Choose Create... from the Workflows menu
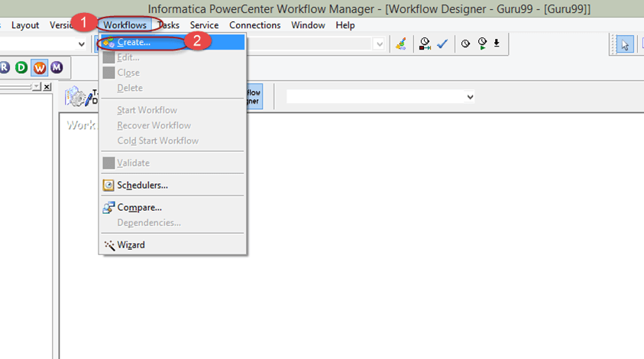This screenshot has width=644, height=359. tap(134, 42)
